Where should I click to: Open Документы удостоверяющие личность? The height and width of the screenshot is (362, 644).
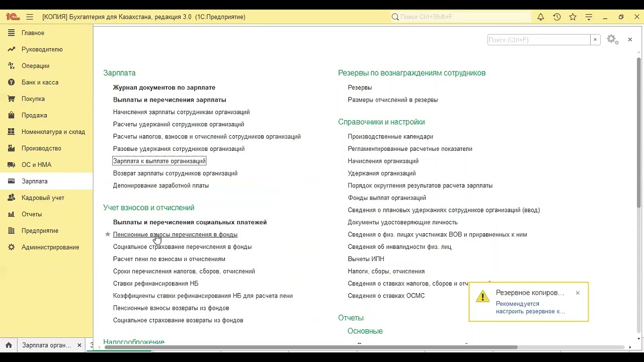403,222
